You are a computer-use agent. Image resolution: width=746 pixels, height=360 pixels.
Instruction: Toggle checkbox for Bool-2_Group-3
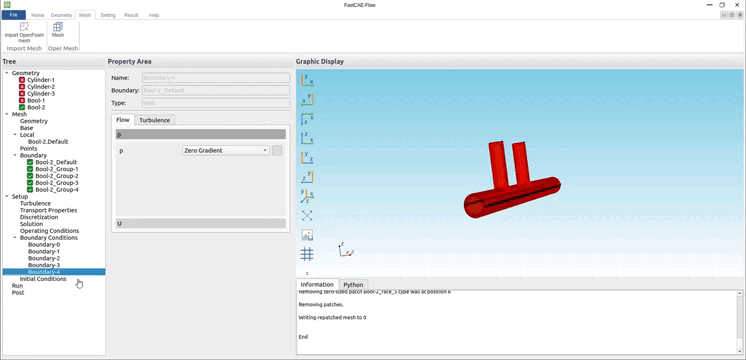click(30, 183)
